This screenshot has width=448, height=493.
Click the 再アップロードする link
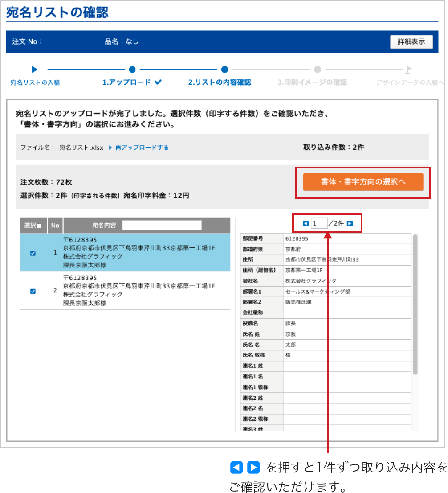click(142, 148)
